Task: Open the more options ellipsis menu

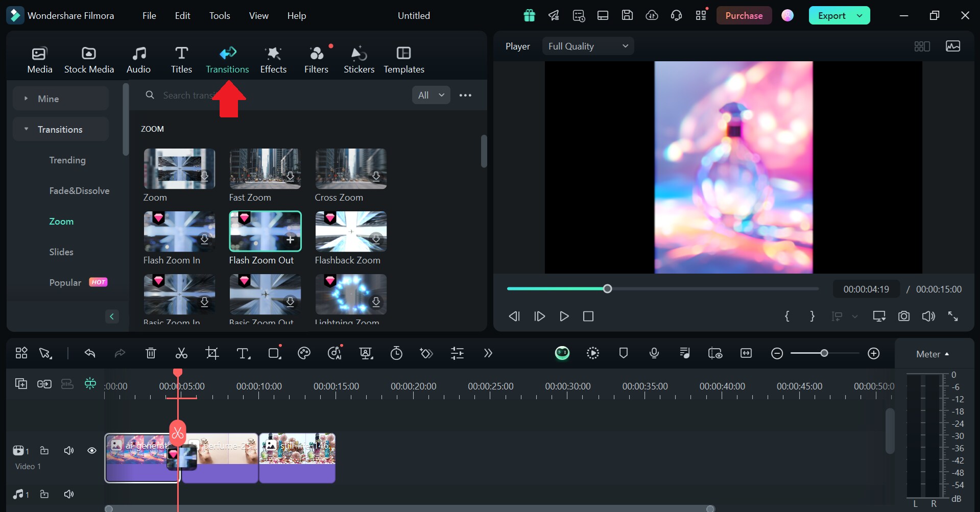Action: (x=465, y=95)
